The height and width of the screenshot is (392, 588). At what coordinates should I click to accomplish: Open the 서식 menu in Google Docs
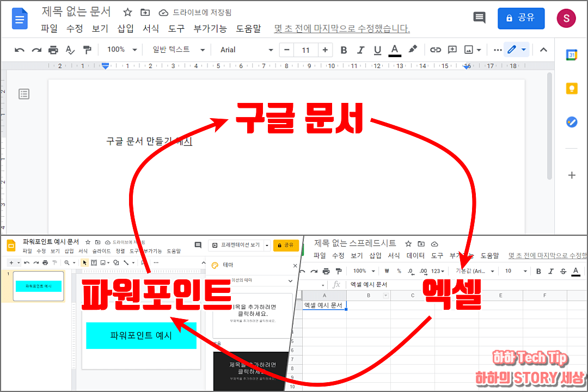(151, 28)
